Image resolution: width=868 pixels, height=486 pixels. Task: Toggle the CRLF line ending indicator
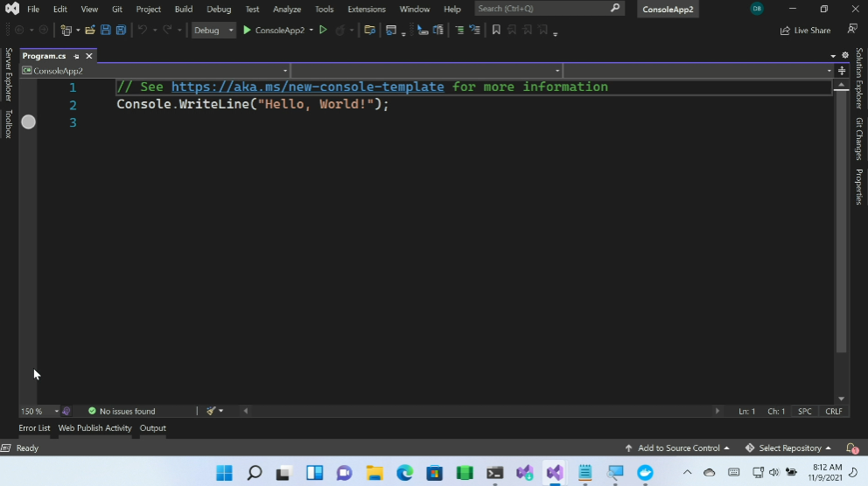(833, 411)
